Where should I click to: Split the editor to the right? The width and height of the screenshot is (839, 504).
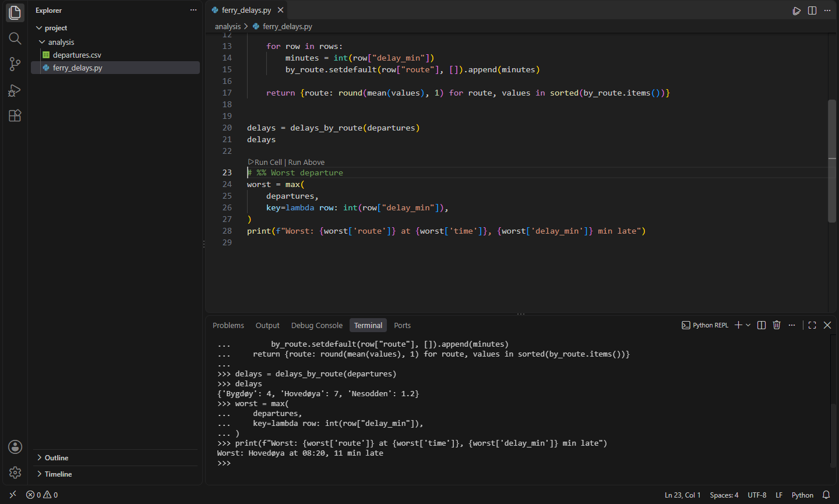pyautogui.click(x=812, y=10)
